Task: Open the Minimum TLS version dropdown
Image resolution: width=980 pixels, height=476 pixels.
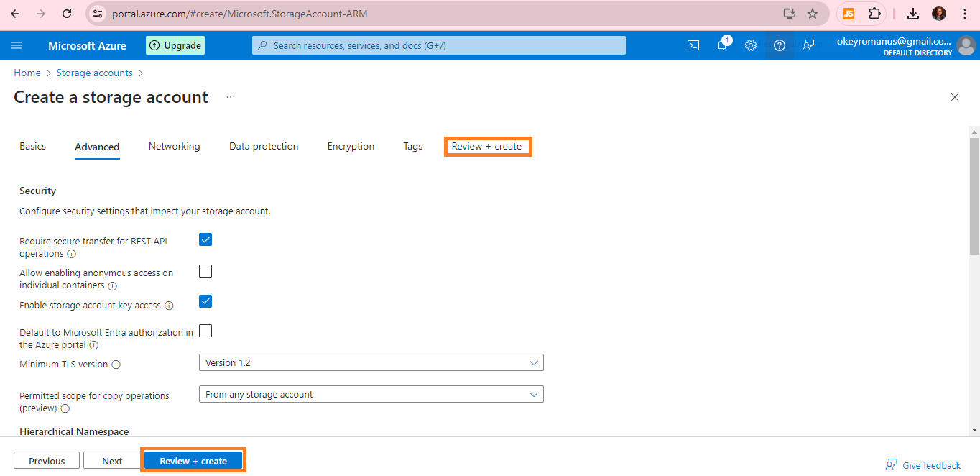Action: tap(371, 363)
